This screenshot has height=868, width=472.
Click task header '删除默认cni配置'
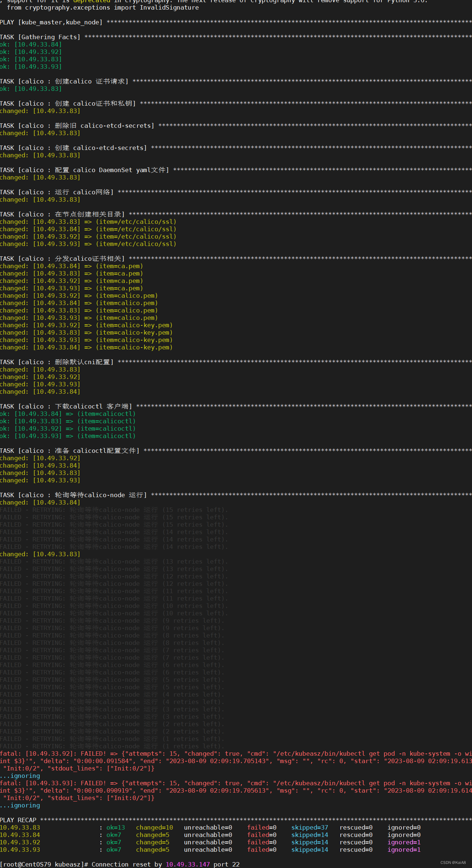pyautogui.click(x=57, y=362)
